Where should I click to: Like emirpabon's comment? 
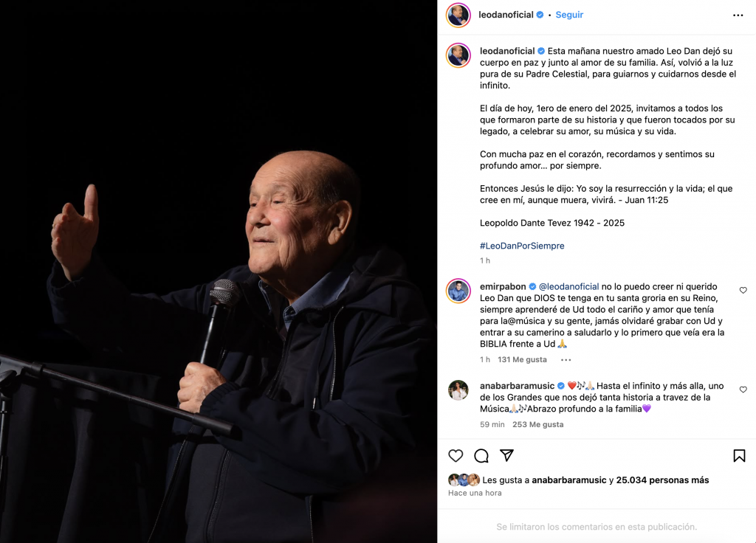point(743,290)
